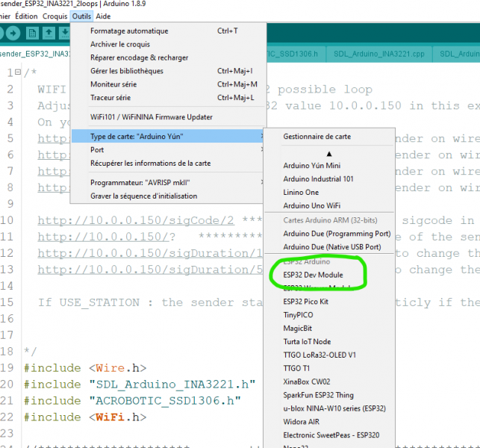480x448 pixels.
Task: Select Archiver le croquis
Action: pyautogui.click(x=167, y=44)
